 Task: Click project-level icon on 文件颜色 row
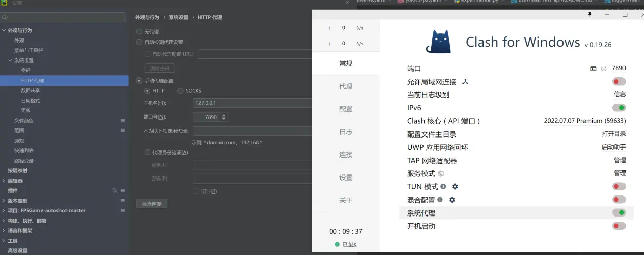coord(123,121)
